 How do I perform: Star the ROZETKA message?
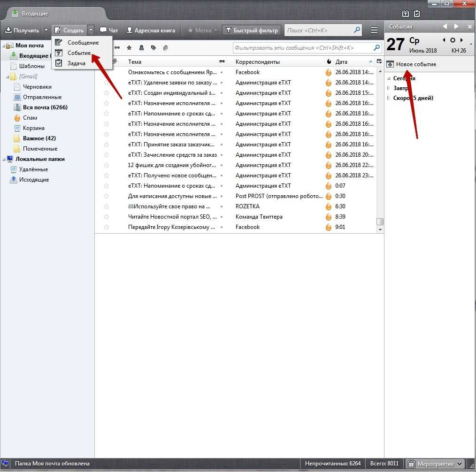click(107, 206)
